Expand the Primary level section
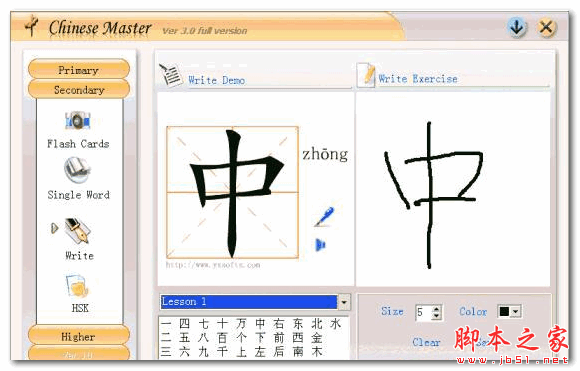The image size is (580, 371). point(78,70)
